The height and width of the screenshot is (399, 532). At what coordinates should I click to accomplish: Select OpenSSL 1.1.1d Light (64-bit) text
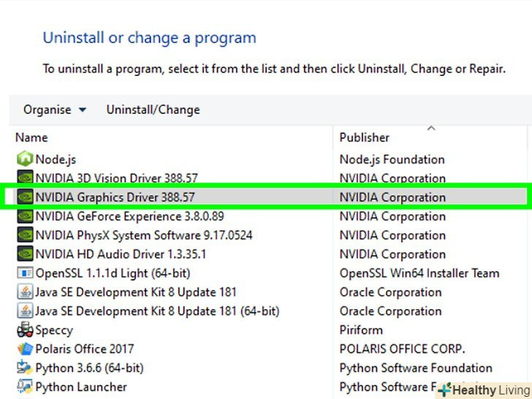(x=113, y=273)
